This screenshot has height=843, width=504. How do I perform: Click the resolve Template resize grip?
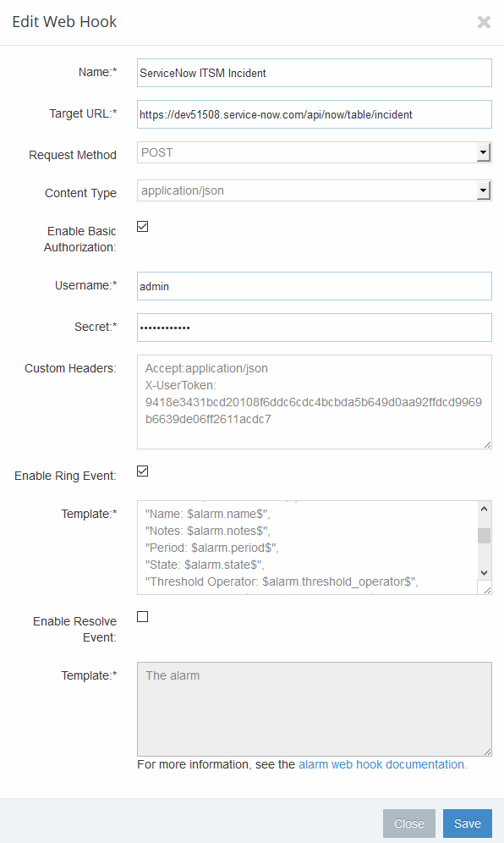click(x=487, y=752)
